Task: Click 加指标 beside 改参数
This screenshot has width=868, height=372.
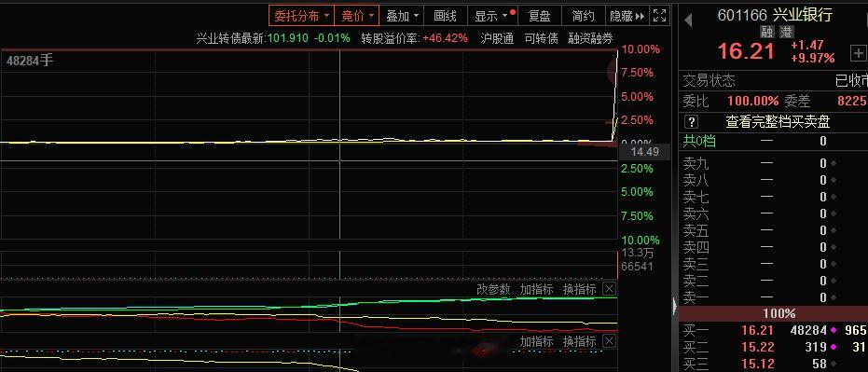Action: 536,289
